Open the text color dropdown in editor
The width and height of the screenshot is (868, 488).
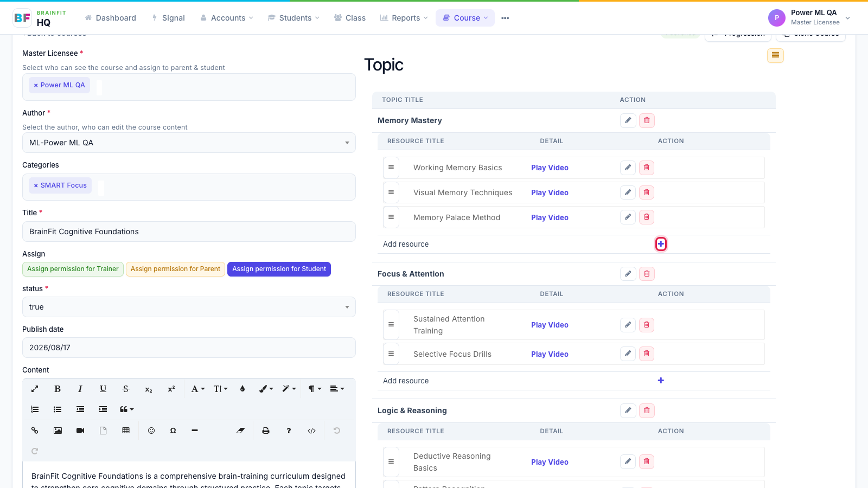pos(198,389)
